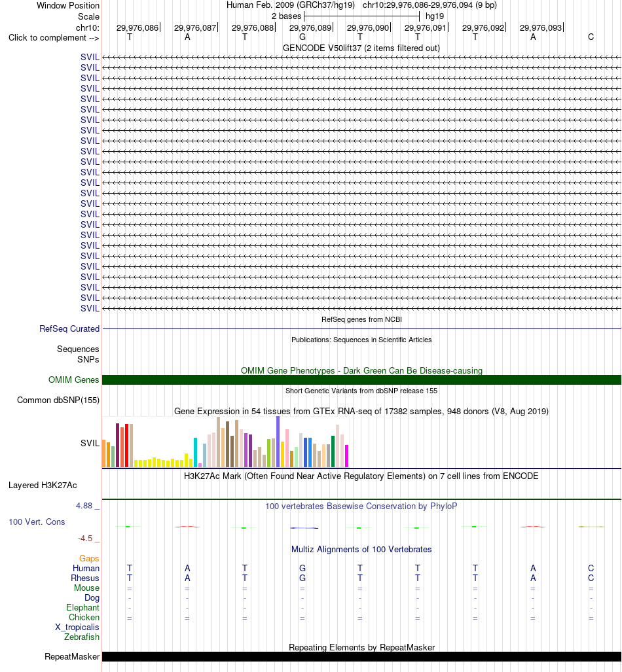Click the '2 bases' scale bar label
Image resolution: width=622 pixels, height=672 pixels.
tap(286, 16)
